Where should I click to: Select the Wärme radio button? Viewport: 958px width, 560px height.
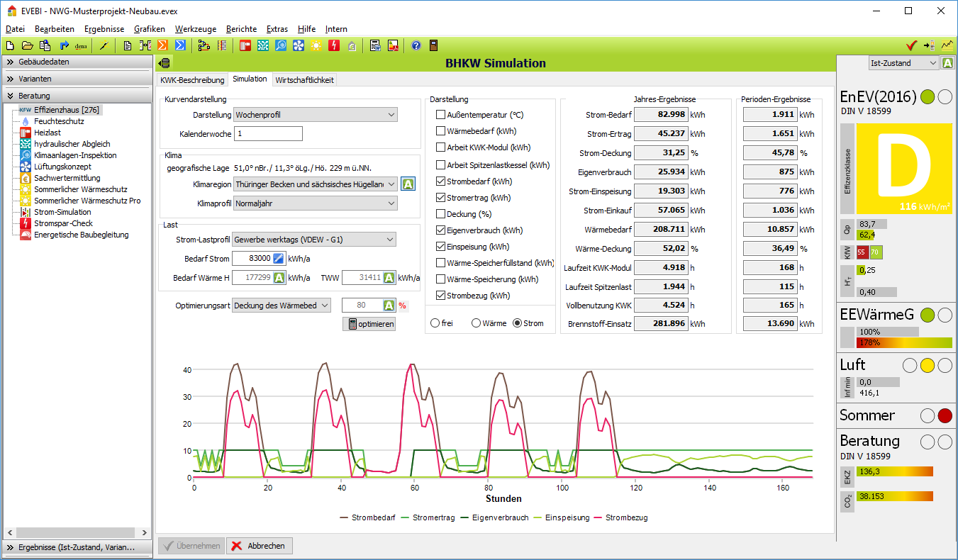tap(476, 323)
